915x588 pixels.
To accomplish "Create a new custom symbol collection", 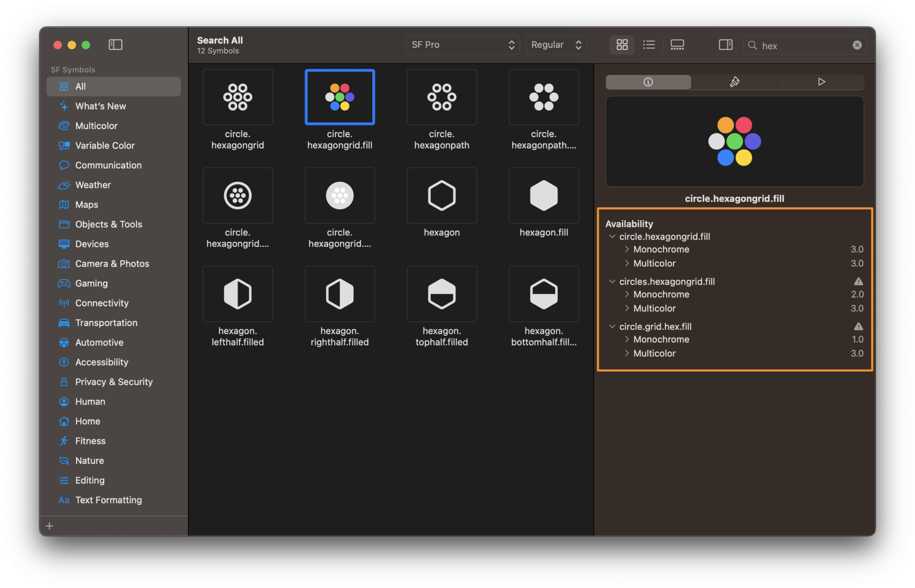I will click(49, 525).
